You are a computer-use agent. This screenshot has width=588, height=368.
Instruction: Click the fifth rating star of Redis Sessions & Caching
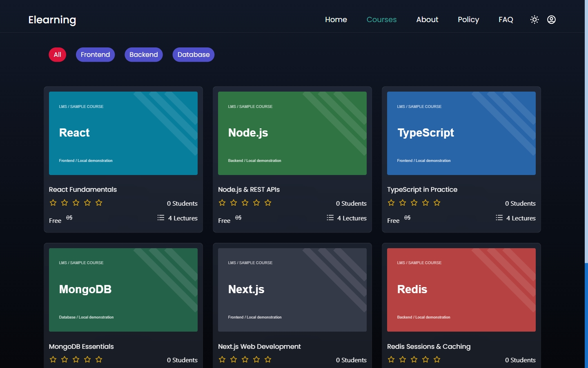click(x=437, y=359)
